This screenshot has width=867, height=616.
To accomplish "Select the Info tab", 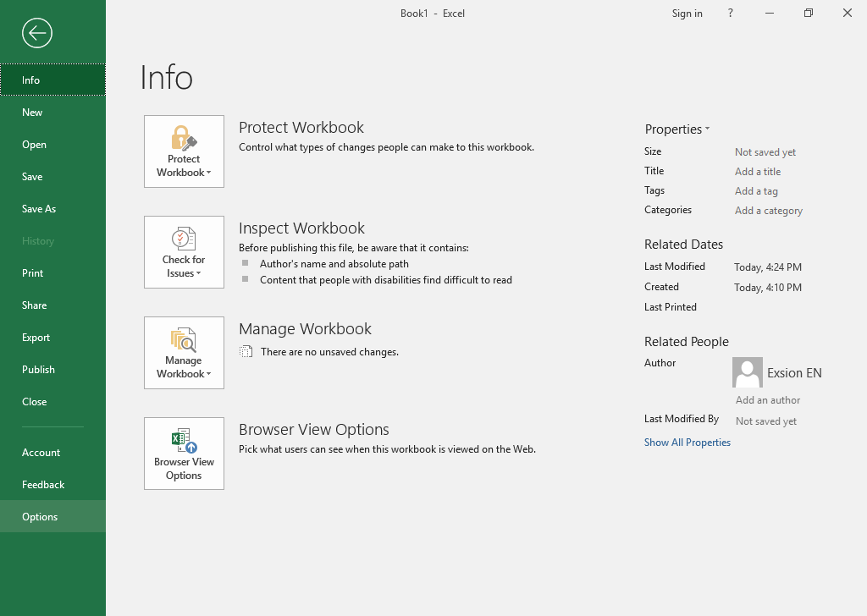I will point(52,80).
